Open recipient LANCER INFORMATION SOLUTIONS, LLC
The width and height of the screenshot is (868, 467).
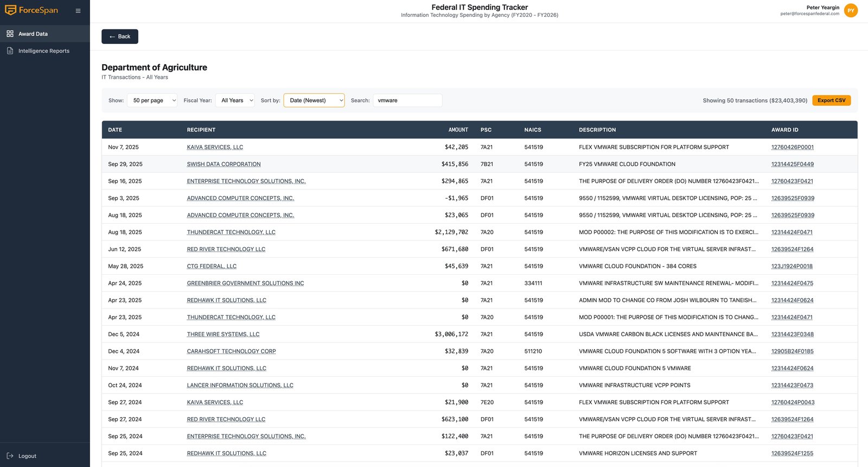click(x=240, y=385)
